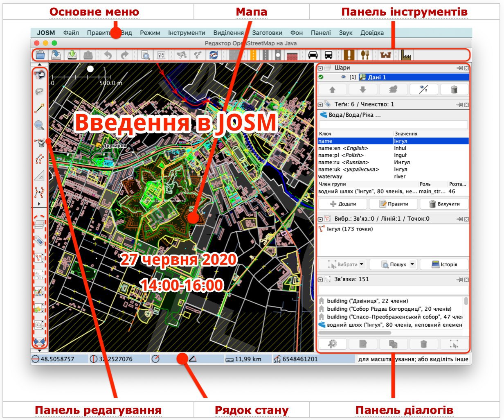
Task: Open the dropdown arrow next to Пошук
Action: click(412, 264)
